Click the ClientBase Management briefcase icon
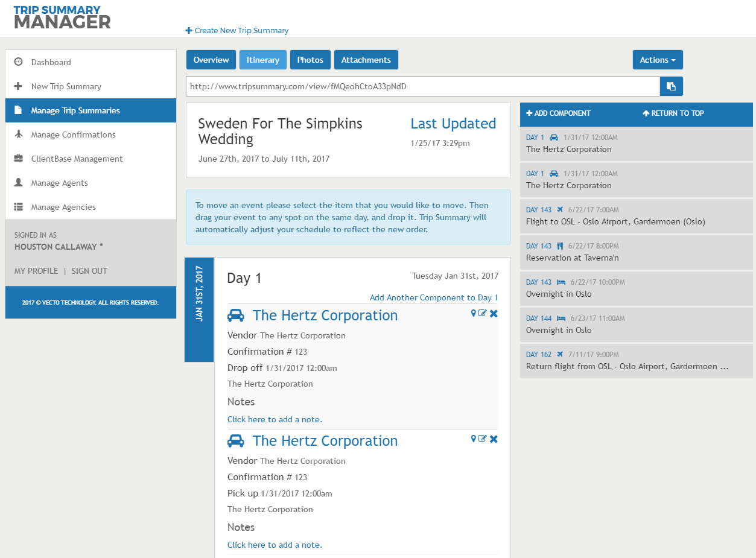This screenshot has width=756, height=558. coord(19,159)
